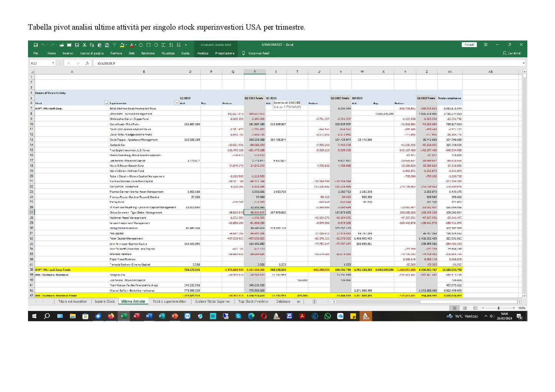The width and height of the screenshot is (555, 392).
Task: Apply the yellow fill color bucket
Action: (x=122, y=45)
